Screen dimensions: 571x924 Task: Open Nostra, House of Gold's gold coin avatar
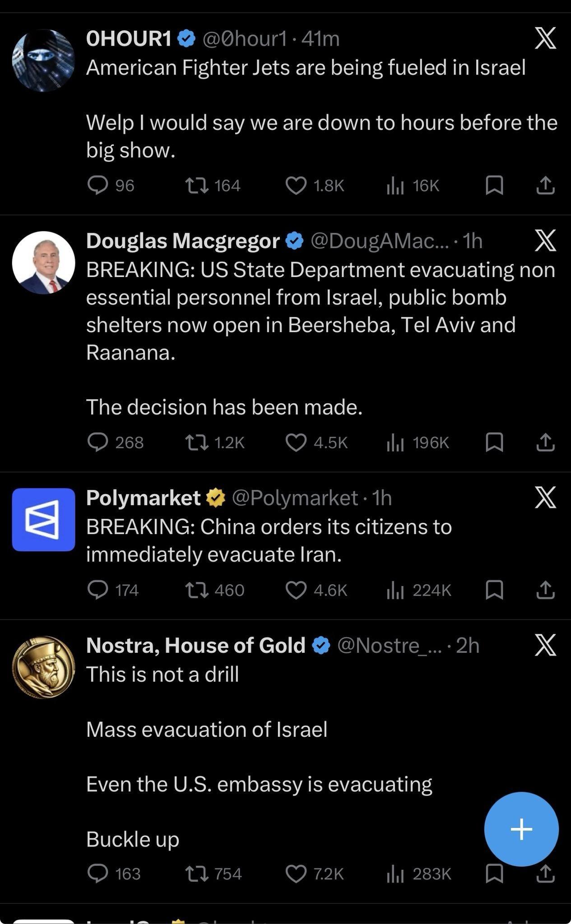coord(43,667)
